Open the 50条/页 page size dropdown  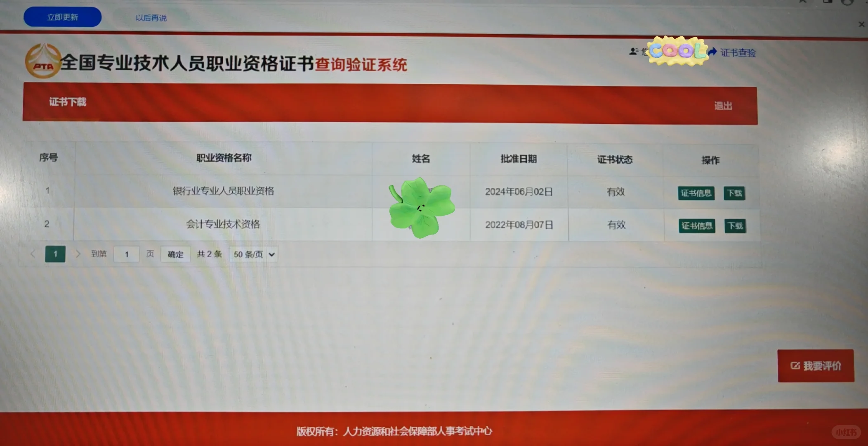[253, 254]
